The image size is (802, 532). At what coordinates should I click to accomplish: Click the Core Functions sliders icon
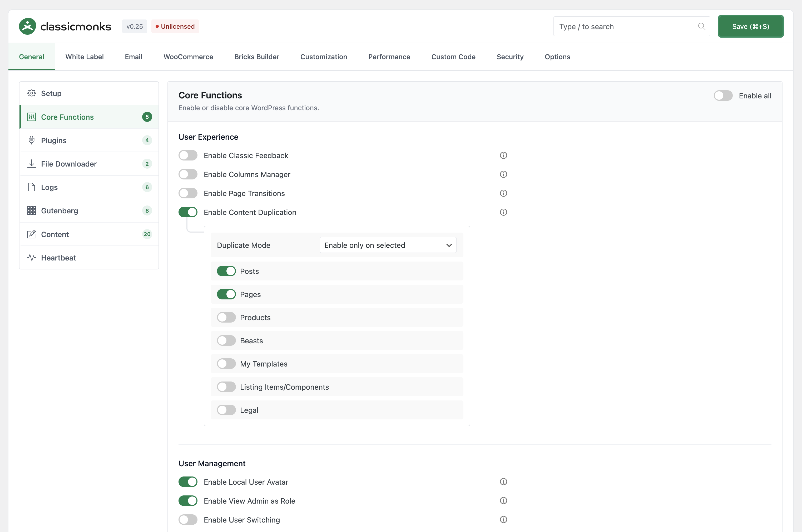tap(32, 117)
